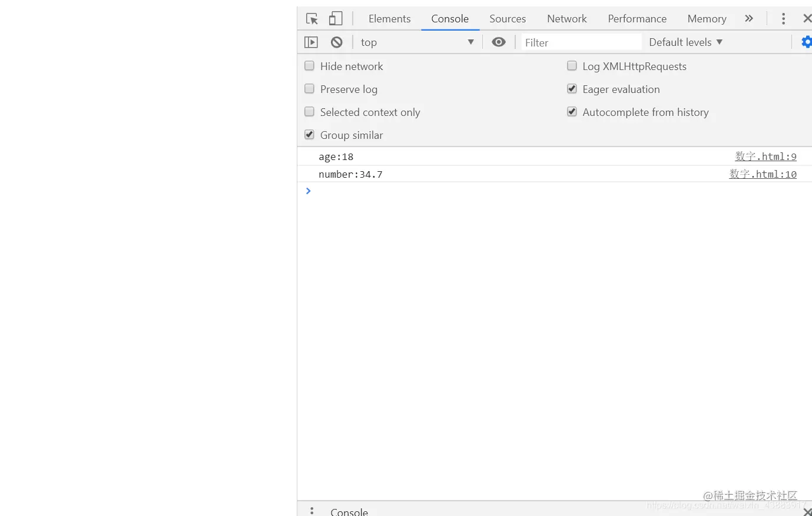The height and width of the screenshot is (516, 812).
Task: Enable Log XMLHttpRequests checkbox
Action: [572, 66]
